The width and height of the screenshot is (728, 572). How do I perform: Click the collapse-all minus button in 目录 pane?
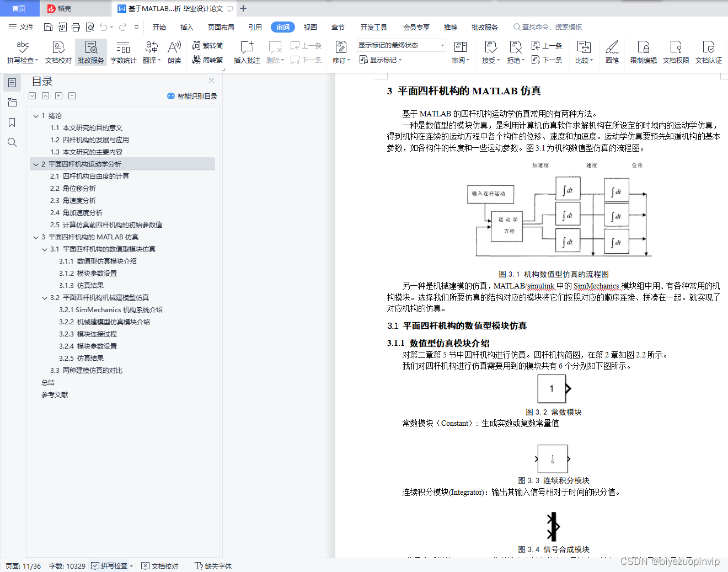72,96
